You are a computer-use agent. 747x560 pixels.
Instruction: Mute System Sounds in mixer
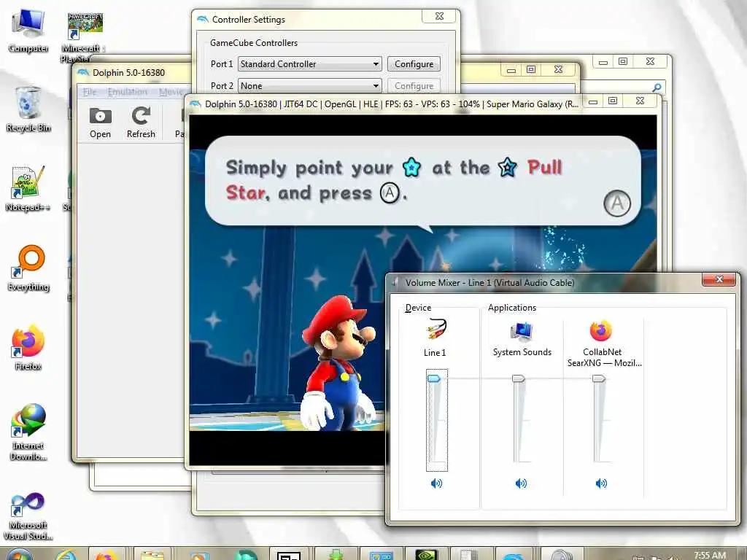pos(521,483)
